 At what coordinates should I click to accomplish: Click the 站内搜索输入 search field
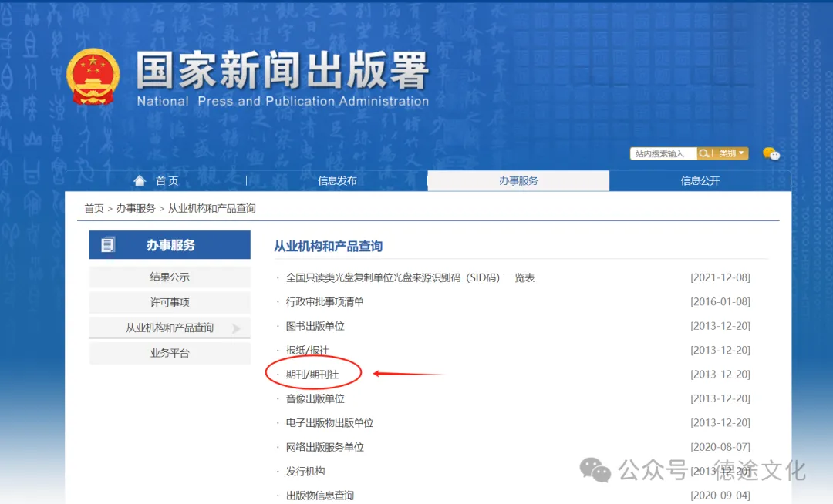click(663, 153)
